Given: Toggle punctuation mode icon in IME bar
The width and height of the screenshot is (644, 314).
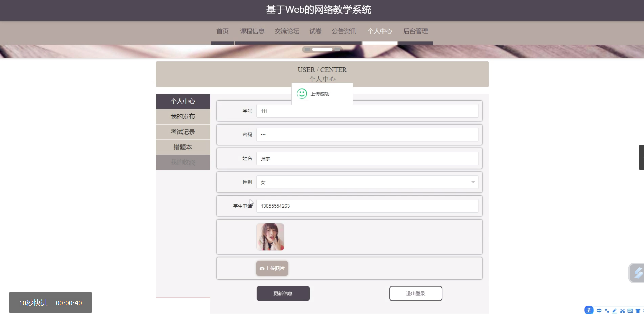Looking at the screenshot, I should pos(607,311).
